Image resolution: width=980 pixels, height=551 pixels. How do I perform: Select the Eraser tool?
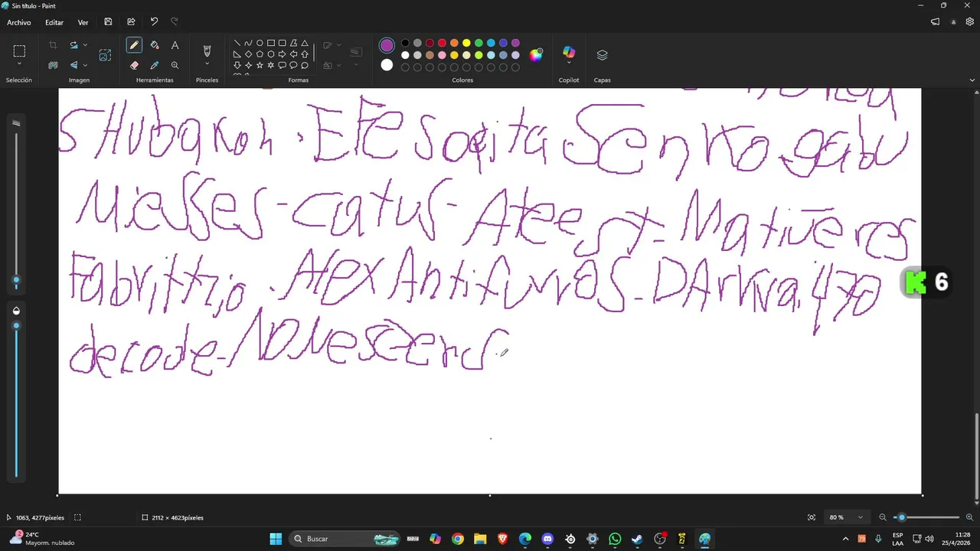click(x=134, y=65)
